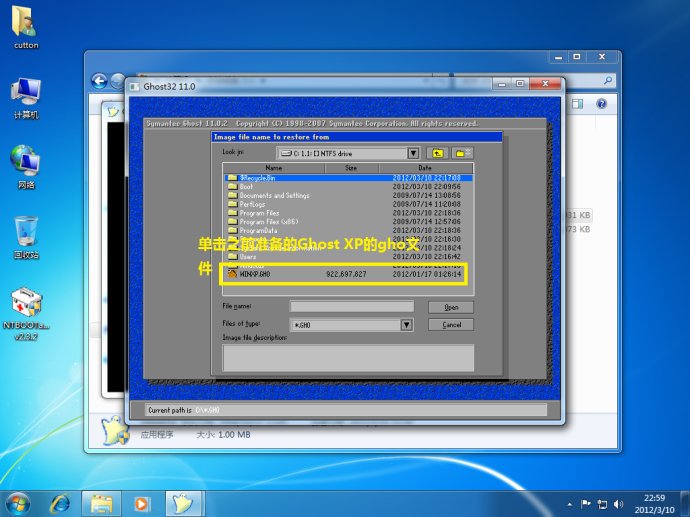Click the Current path status bar

(x=346, y=410)
